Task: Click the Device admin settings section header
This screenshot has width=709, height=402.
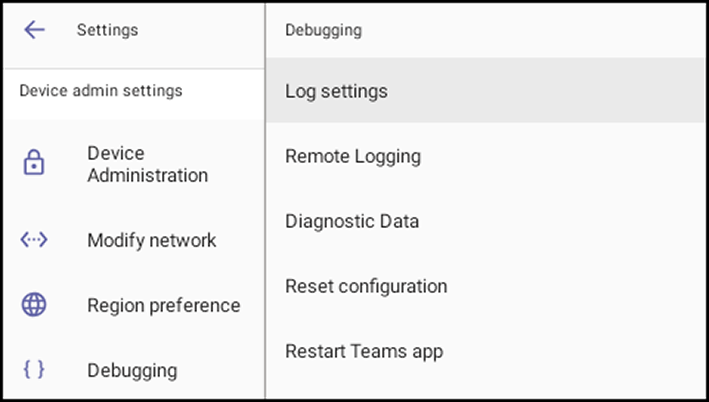Action: coord(101,90)
